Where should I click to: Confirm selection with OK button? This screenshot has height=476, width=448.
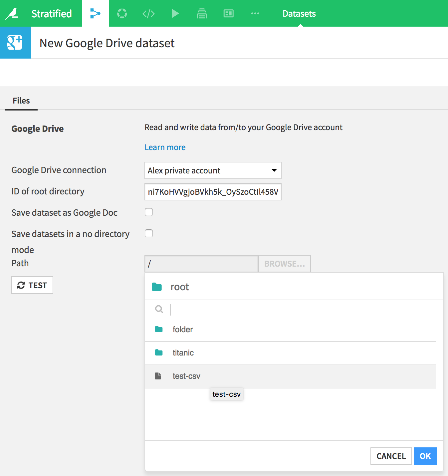point(425,456)
